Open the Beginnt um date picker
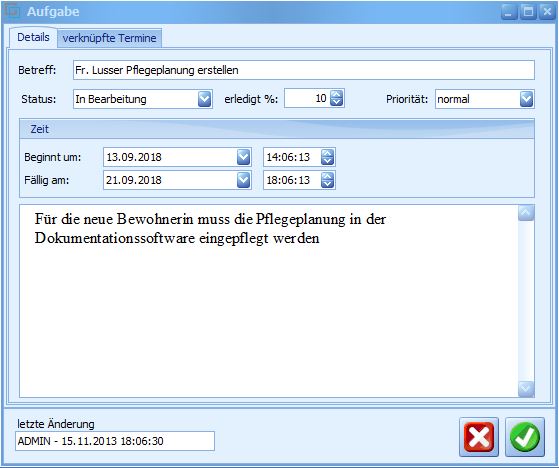Image resolution: width=559 pixels, height=468 pixels. click(x=243, y=157)
